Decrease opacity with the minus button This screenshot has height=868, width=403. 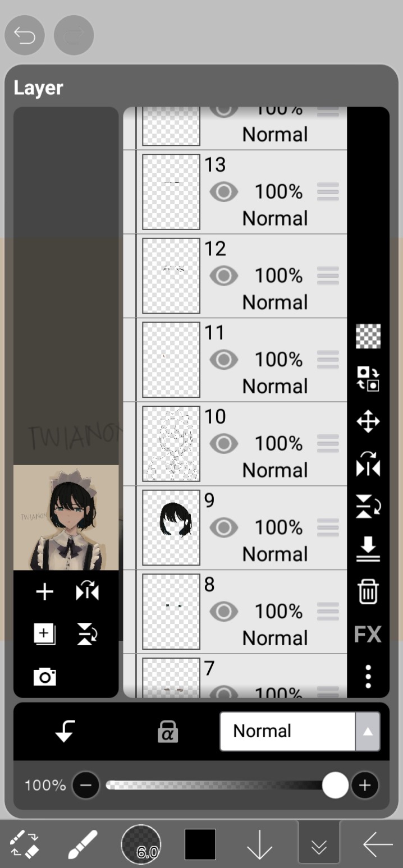86,786
